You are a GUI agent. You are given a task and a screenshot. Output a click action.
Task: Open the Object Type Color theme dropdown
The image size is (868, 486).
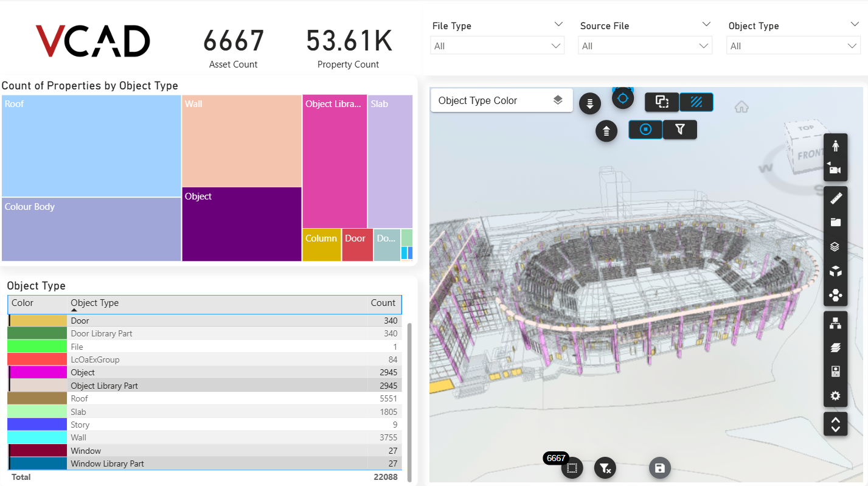(502, 100)
